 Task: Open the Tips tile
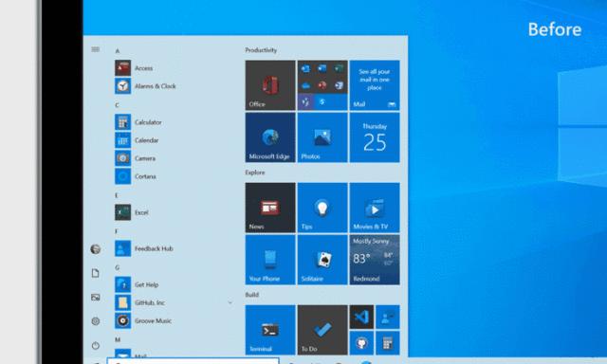[322, 208]
